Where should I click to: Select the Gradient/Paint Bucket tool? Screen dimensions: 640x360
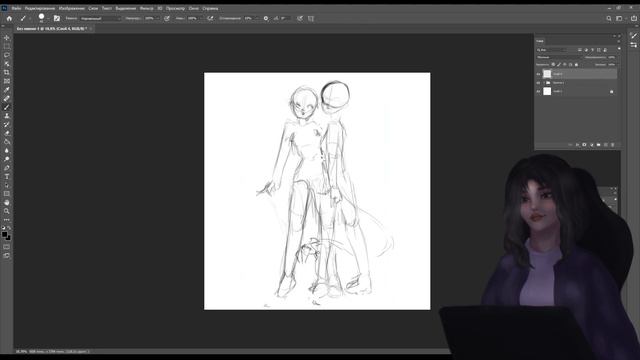(x=7, y=142)
